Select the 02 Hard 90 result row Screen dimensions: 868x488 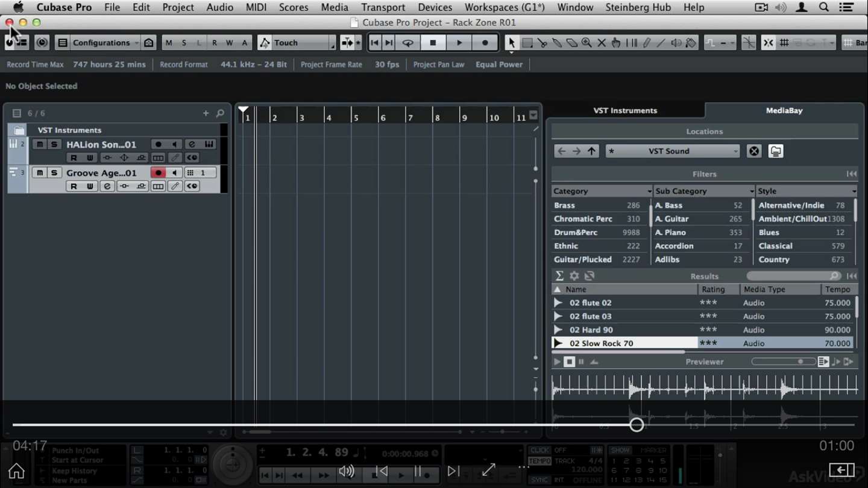[702, 330]
